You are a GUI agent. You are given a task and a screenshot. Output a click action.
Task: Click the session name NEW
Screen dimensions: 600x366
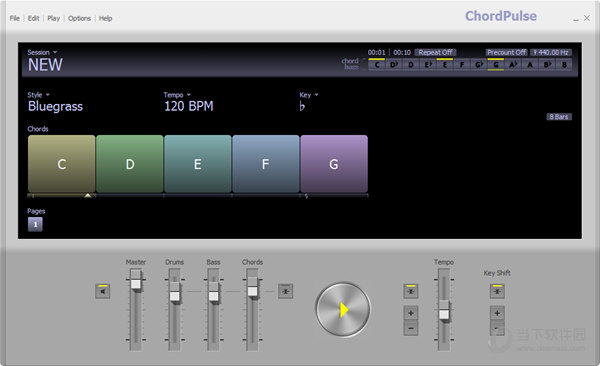pyautogui.click(x=45, y=65)
